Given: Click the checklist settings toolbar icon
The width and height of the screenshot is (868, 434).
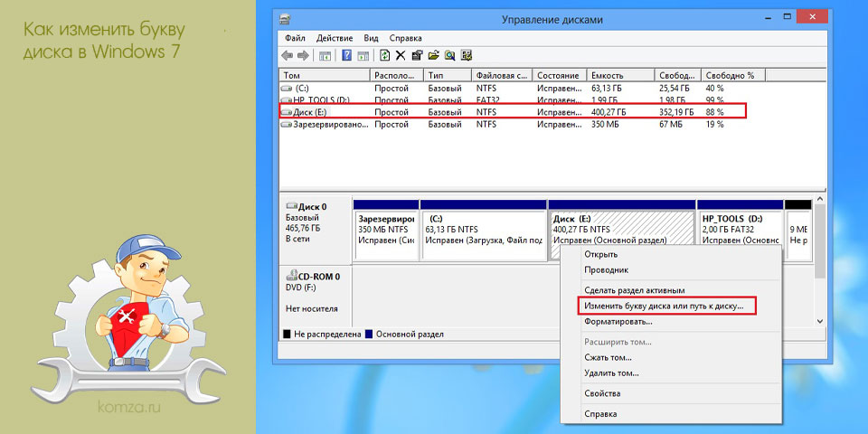Looking at the screenshot, I should (467, 55).
